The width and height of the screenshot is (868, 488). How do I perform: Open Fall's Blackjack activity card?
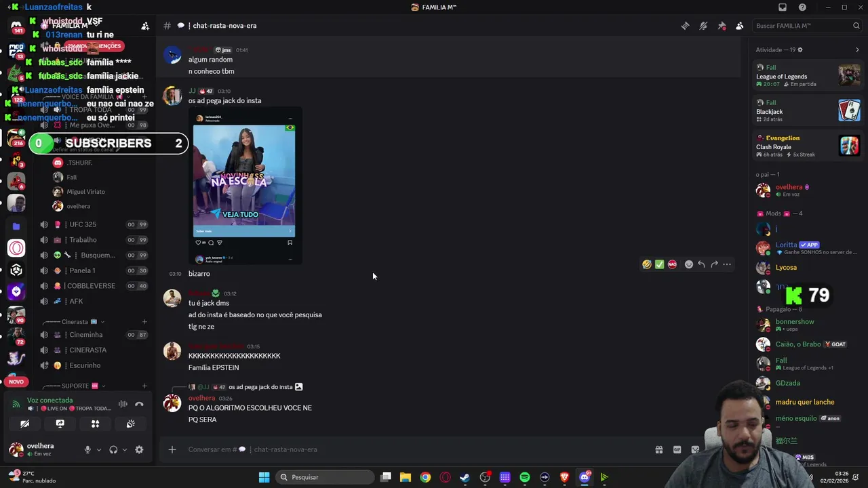click(x=808, y=110)
